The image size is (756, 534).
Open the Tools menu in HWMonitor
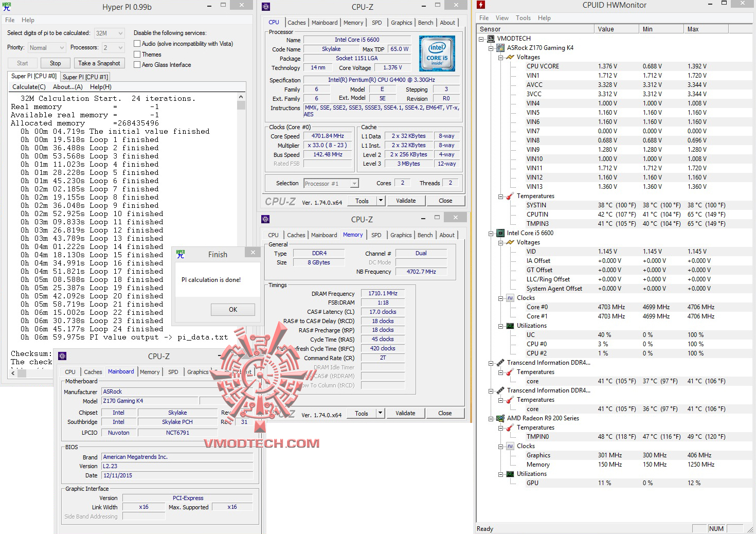(523, 18)
